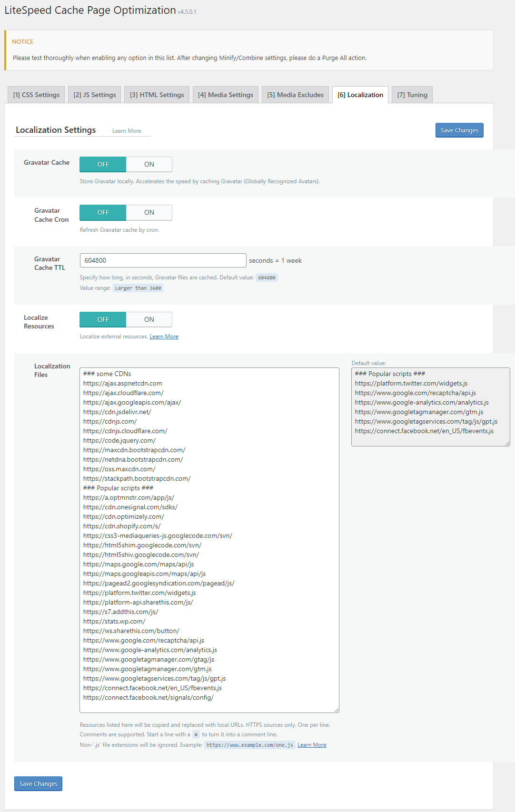Image resolution: width=515 pixels, height=812 pixels.
Task: Select the https://cdn.onesignal.com/sdks/ entry
Action: tap(130, 507)
